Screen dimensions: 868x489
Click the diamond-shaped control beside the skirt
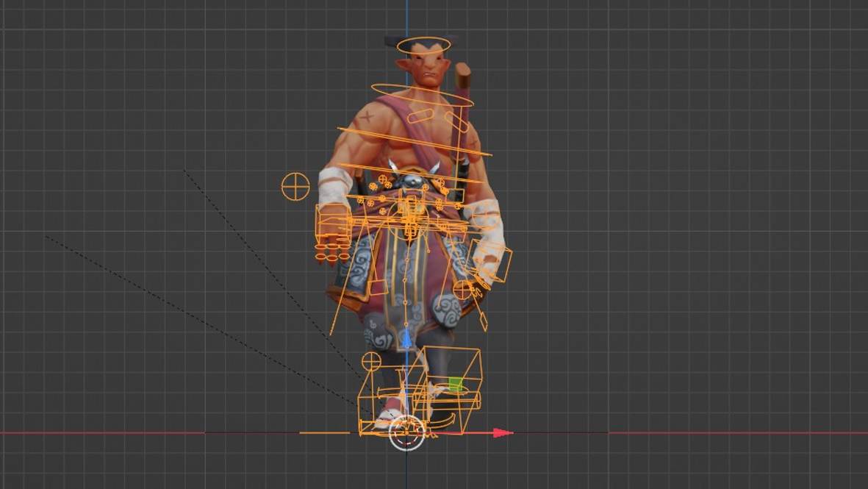tap(483, 321)
